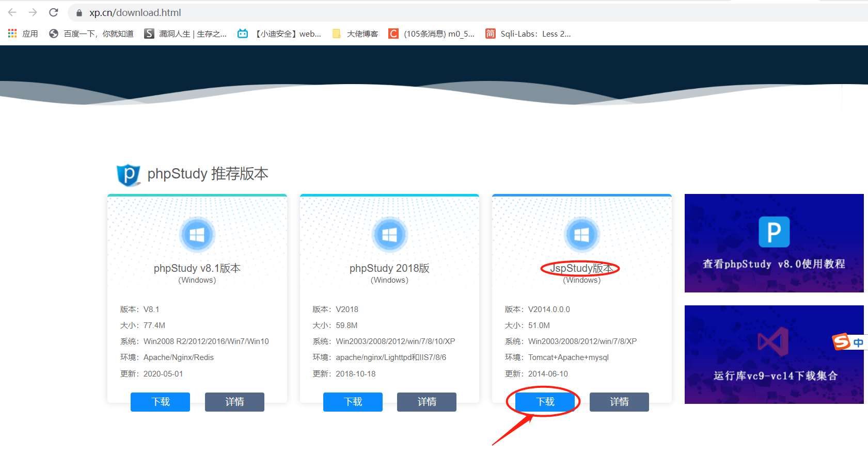This screenshot has height=457, width=868.
Task: Click update date 2020-05-01
Action: pos(163,374)
